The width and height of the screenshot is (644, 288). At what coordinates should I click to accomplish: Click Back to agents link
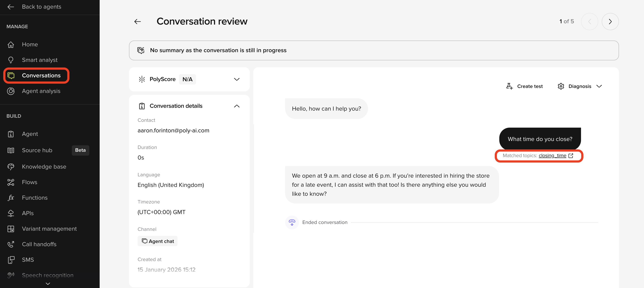coord(41,7)
